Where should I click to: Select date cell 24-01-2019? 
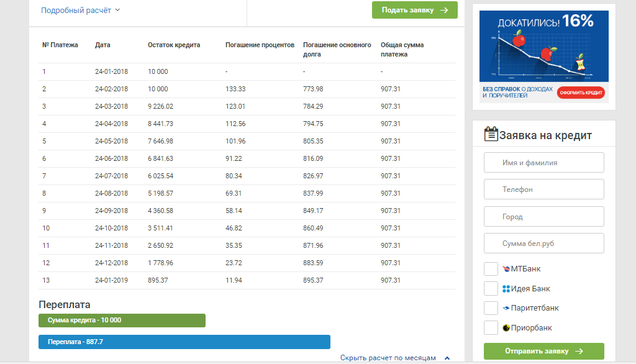pos(112,280)
